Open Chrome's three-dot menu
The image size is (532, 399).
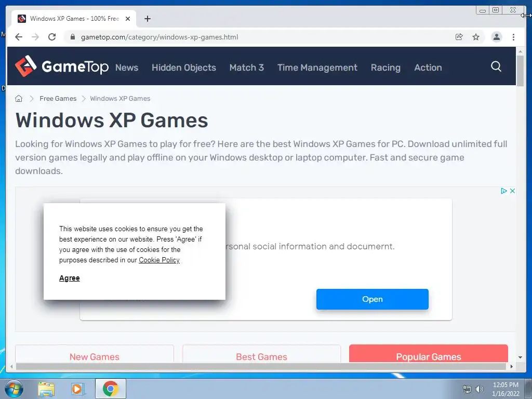click(x=513, y=37)
